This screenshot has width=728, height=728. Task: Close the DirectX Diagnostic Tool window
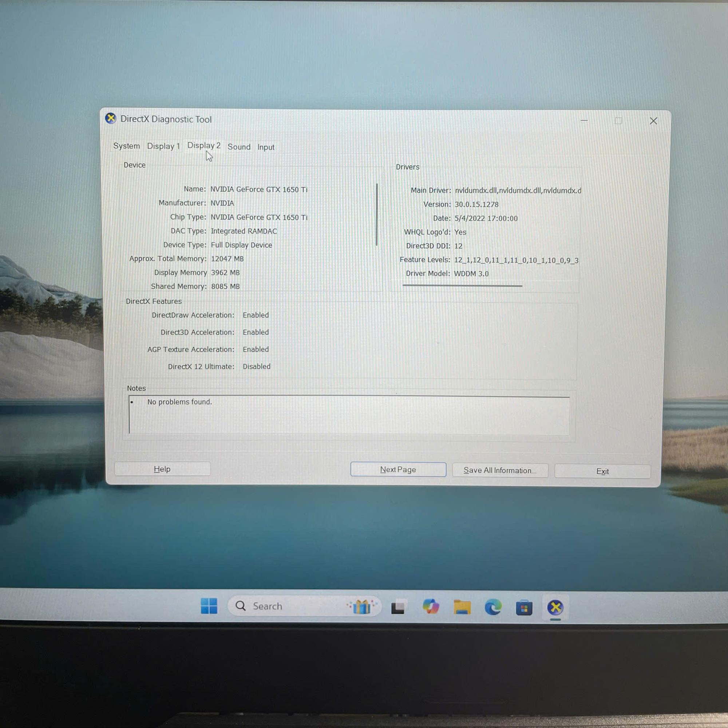653,121
